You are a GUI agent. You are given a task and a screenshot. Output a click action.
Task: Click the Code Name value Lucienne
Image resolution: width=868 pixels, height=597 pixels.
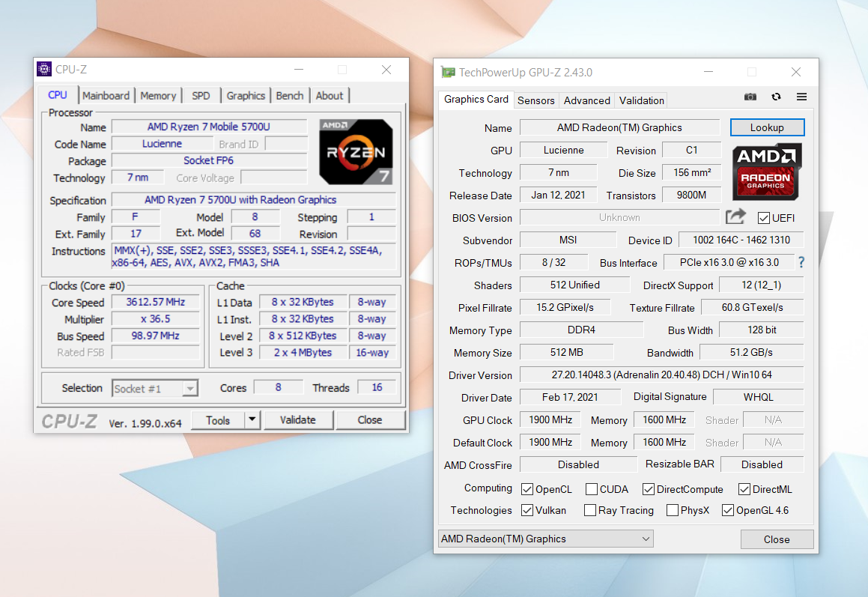pos(162,143)
